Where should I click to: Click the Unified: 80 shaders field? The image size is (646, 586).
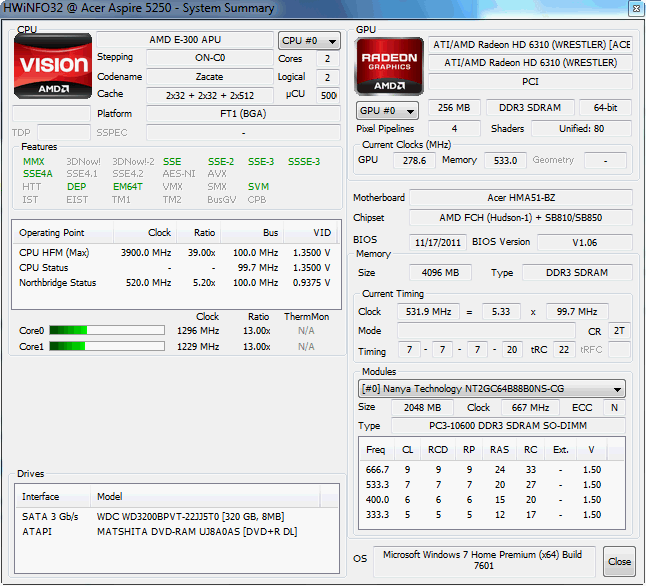pyautogui.click(x=581, y=129)
